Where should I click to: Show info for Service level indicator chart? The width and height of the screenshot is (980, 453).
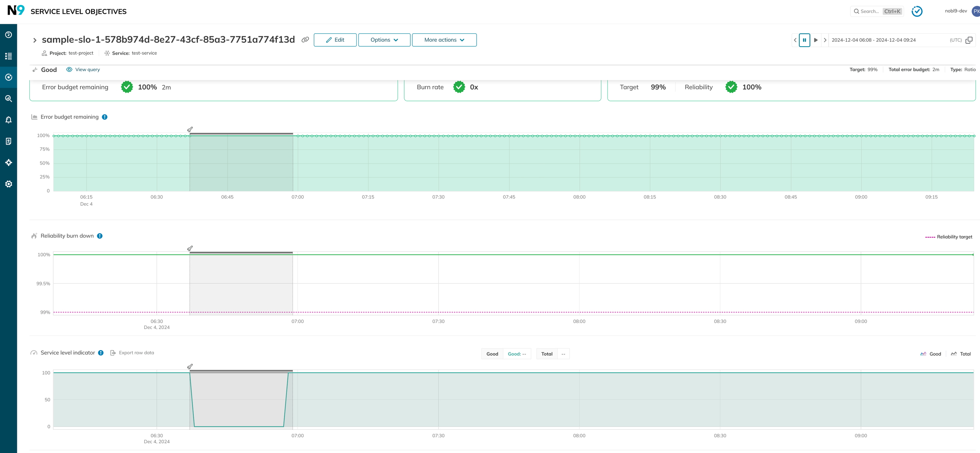(x=101, y=353)
